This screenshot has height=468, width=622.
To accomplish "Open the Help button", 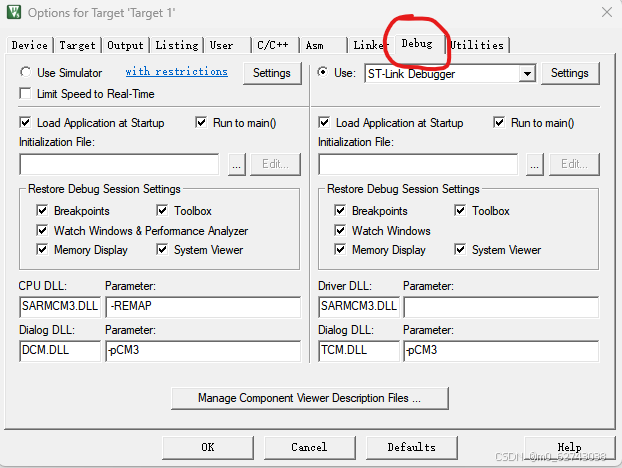I will pos(570,447).
